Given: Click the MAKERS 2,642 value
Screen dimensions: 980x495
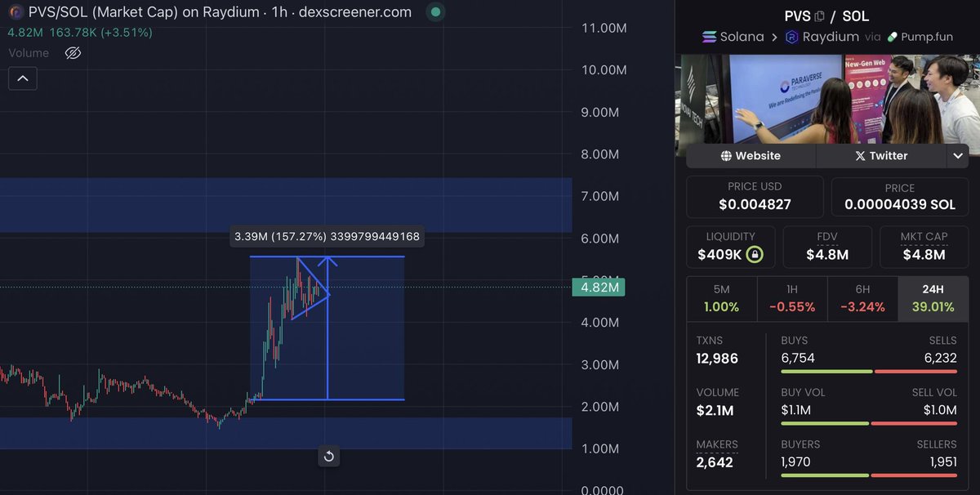Looking at the screenshot, I should point(715,462).
